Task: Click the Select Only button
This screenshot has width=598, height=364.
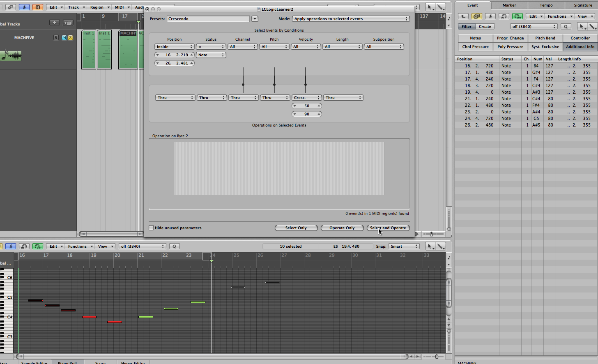Action: pyautogui.click(x=296, y=228)
